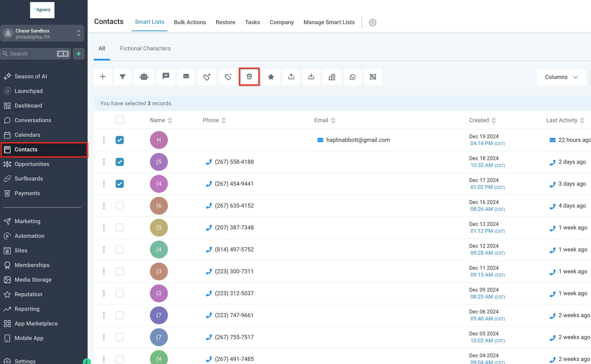Click the send email envelope toolbar icon
The image size is (591, 364).
coord(186,77)
